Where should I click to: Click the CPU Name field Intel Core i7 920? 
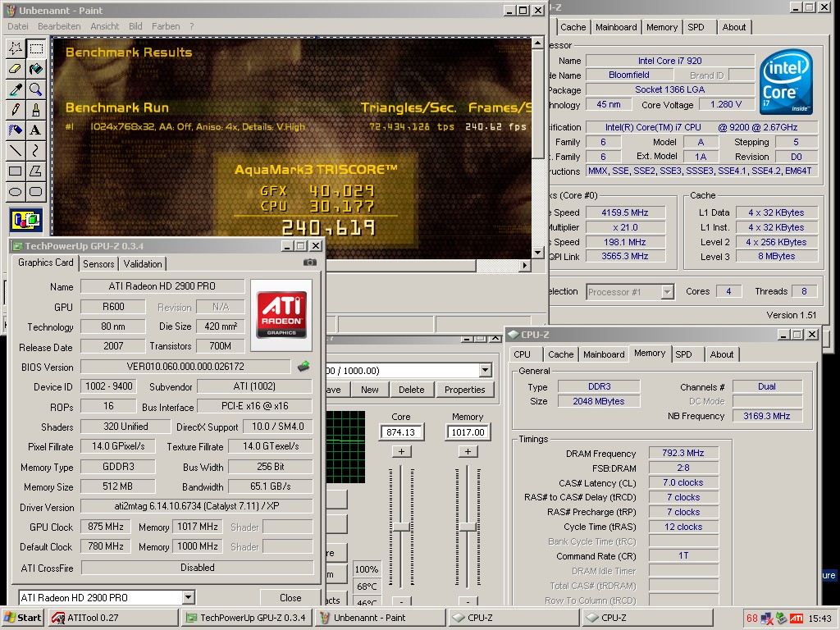tap(669, 61)
